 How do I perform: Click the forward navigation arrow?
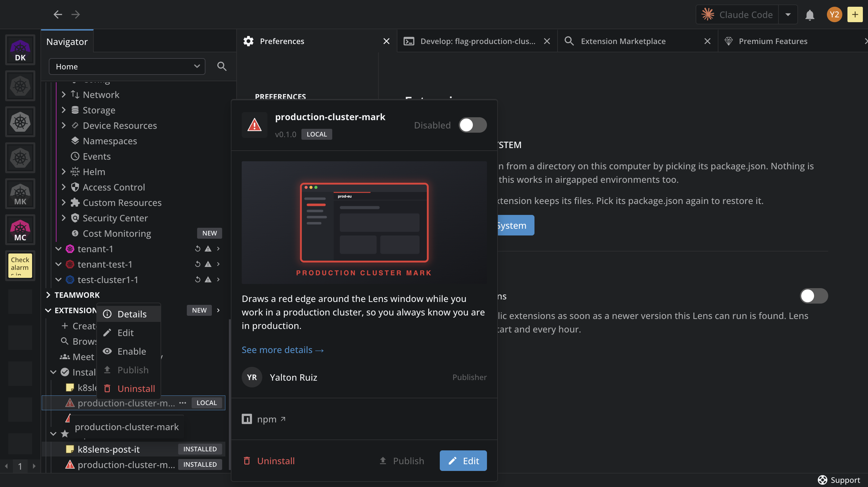[x=76, y=14]
